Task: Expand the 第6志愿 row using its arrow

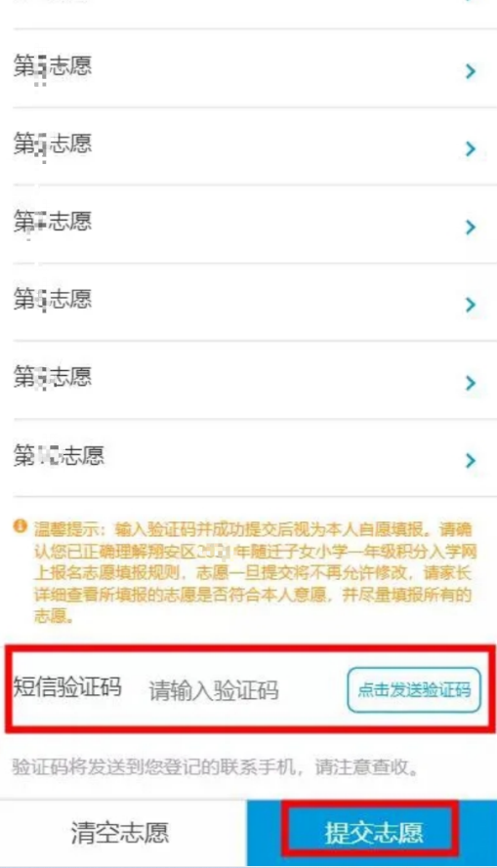Action: click(471, 148)
